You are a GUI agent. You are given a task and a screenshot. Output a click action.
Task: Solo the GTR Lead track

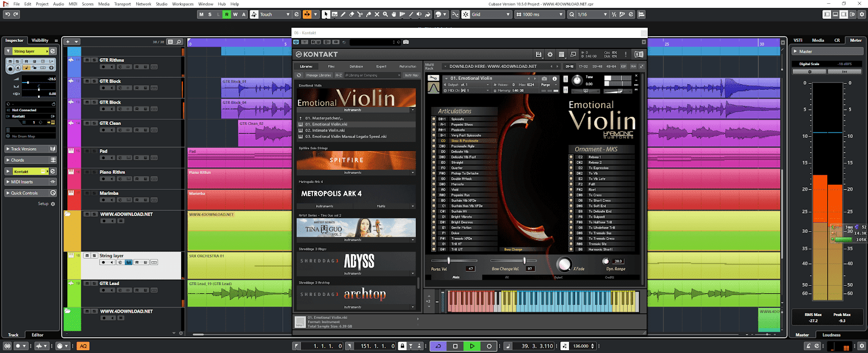click(93, 283)
